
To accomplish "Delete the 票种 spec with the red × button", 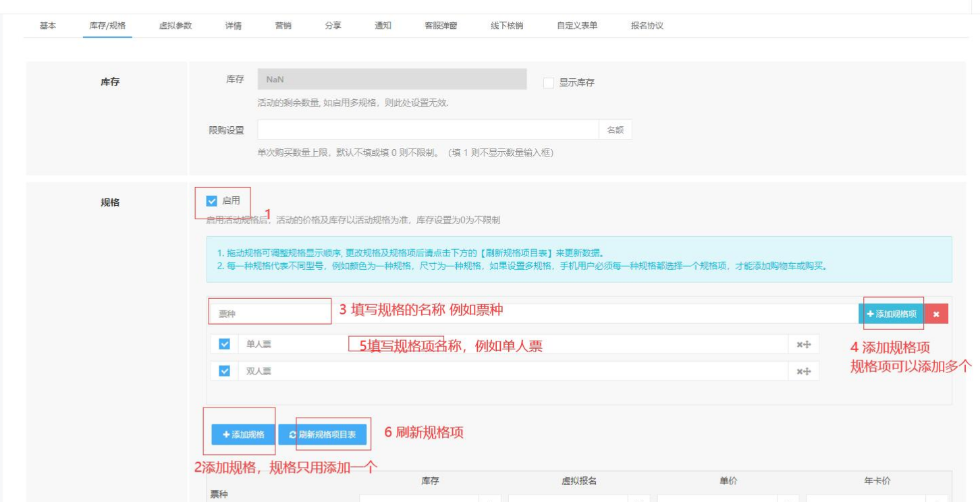I will 936,314.
